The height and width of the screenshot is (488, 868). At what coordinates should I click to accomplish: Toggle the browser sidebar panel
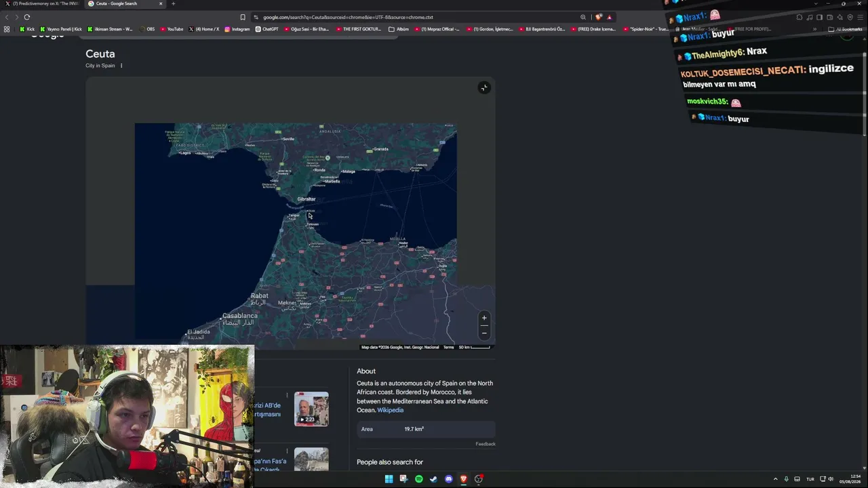[820, 17]
